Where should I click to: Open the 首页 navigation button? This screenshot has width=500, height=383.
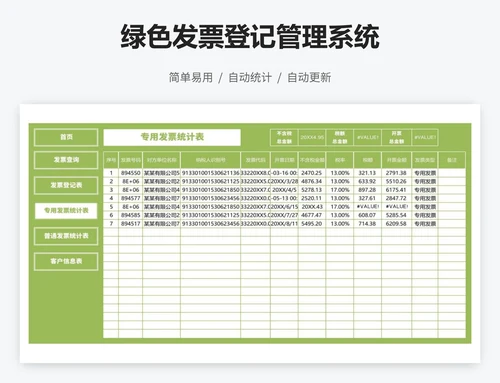[66, 137]
